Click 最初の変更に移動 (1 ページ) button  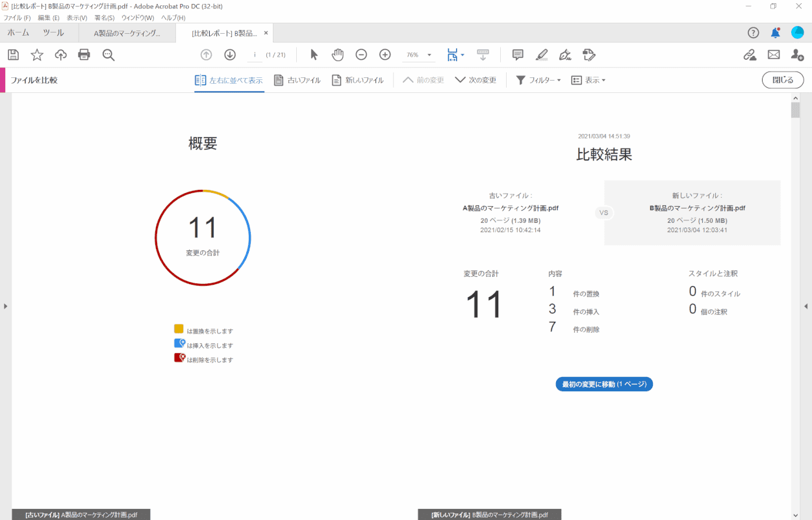tap(604, 384)
